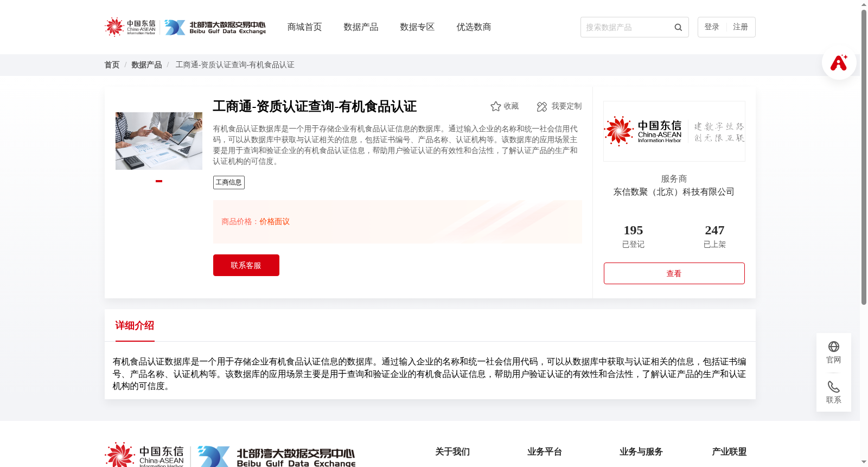The image size is (868, 467).
Task: Select the 详细介绍 tab
Action: pos(135,325)
